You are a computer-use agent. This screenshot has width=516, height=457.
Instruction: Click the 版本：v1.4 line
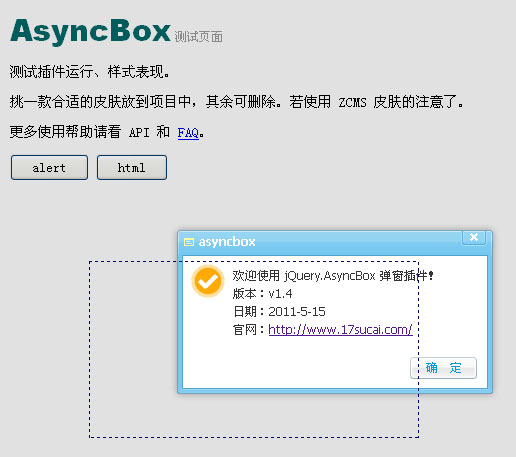(262, 294)
